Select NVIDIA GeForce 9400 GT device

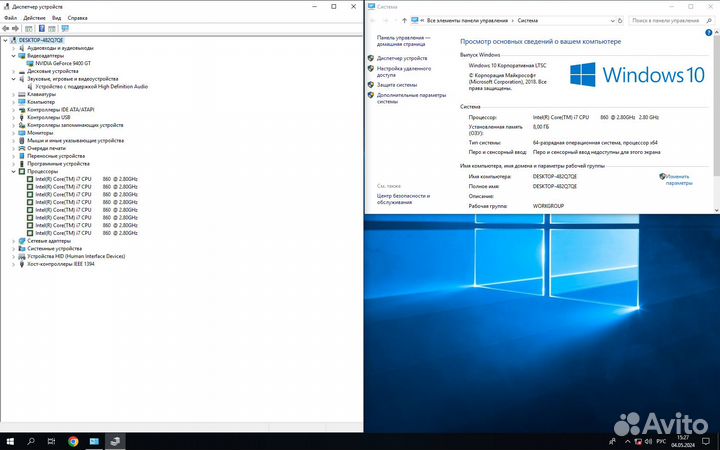pos(63,63)
